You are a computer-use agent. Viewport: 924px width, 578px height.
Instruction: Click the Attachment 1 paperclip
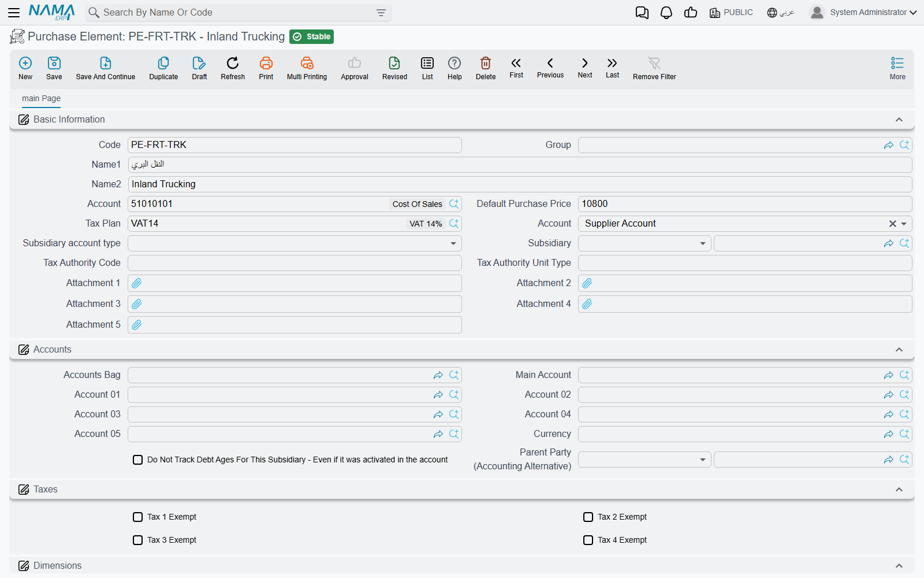point(137,283)
